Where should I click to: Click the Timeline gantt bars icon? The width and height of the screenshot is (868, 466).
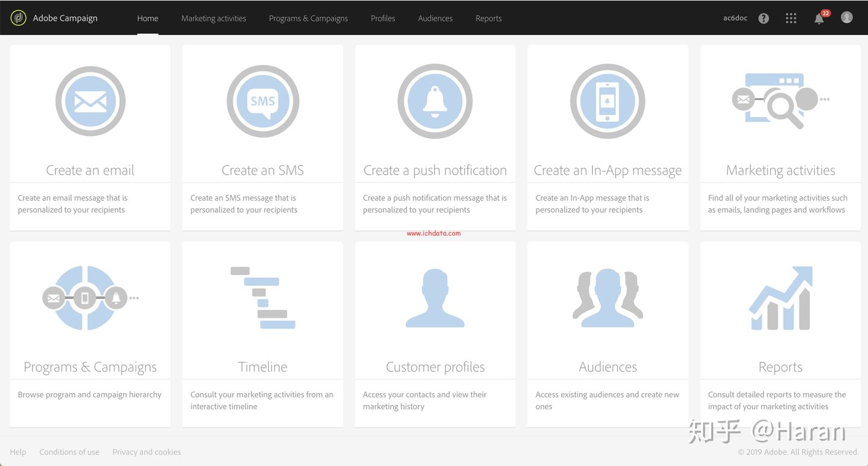tap(263, 298)
